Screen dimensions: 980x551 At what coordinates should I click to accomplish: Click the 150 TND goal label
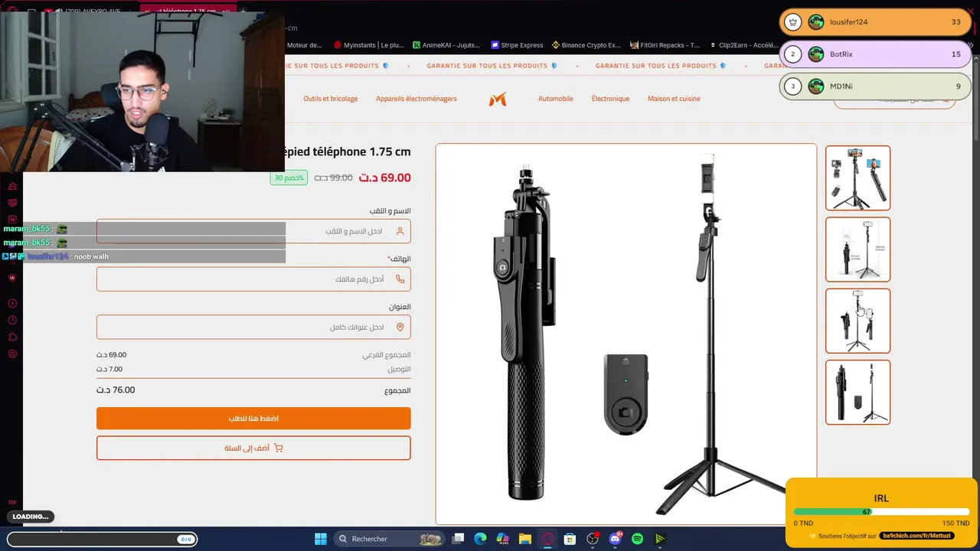pyautogui.click(x=955, y=523)
